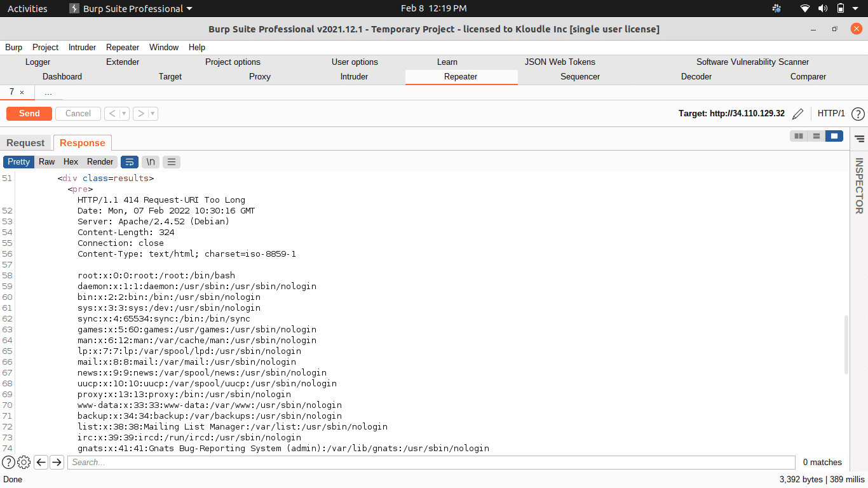Go forward in request history
The image size is (868, 488).
140,114
